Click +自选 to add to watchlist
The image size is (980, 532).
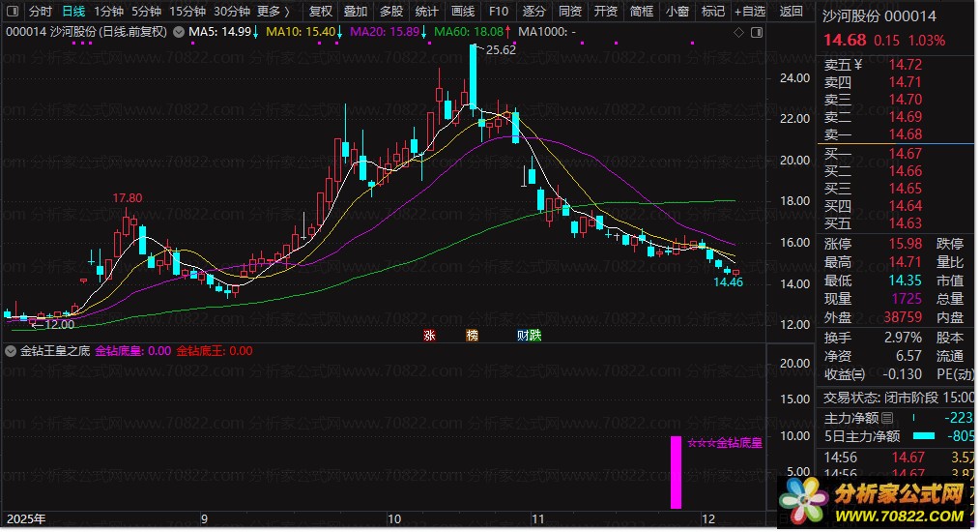pyautogui.click(x=749, y=12)
